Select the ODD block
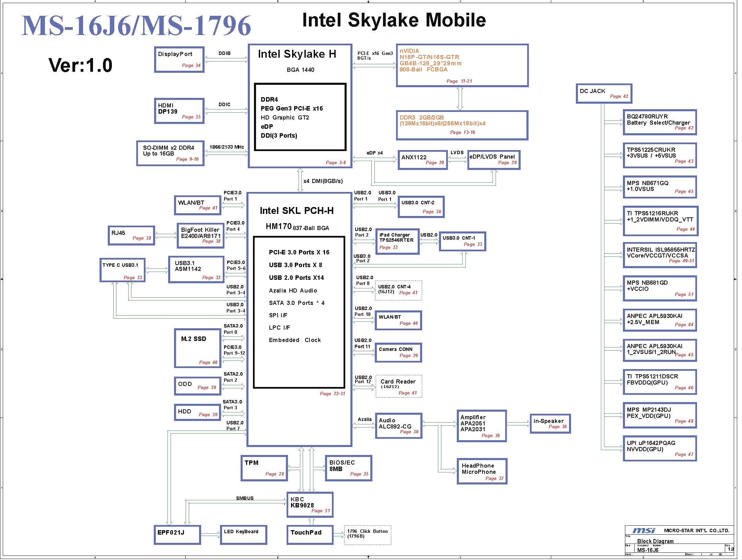742x560 pixels. point(197,386)
